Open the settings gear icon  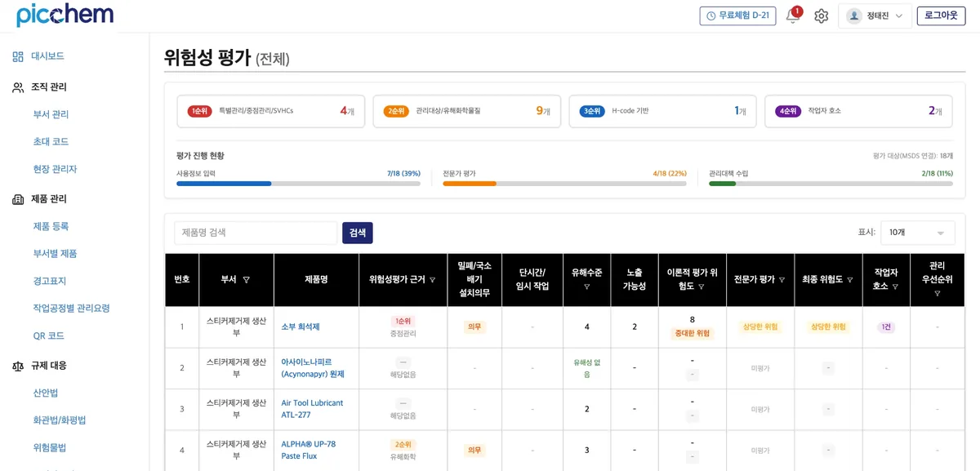point(821,16)
